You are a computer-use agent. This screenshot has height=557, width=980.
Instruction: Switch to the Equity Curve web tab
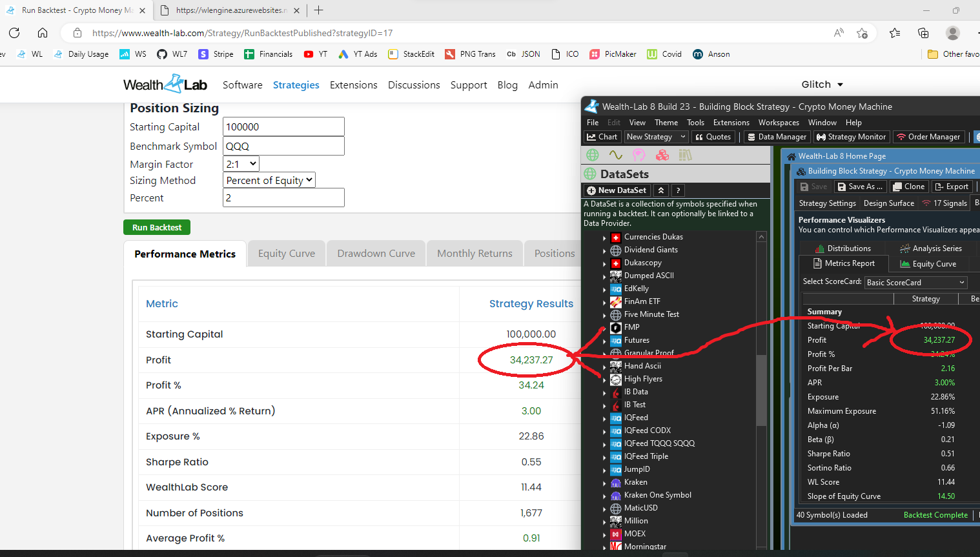pos(287,254)
